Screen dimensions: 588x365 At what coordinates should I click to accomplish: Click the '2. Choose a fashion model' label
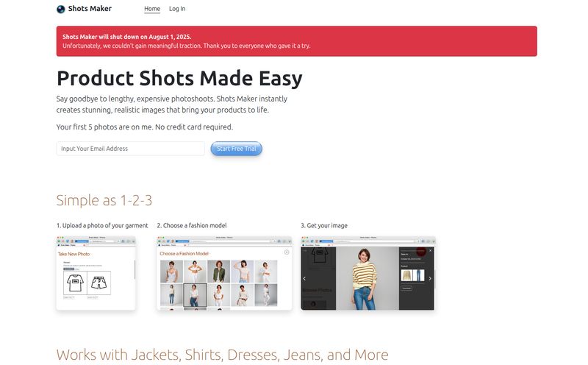pyautogui.click(x=192, y=226)
